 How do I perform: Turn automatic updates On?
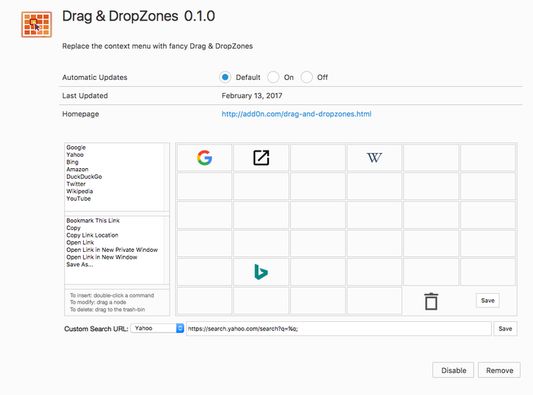coord(273,77)
